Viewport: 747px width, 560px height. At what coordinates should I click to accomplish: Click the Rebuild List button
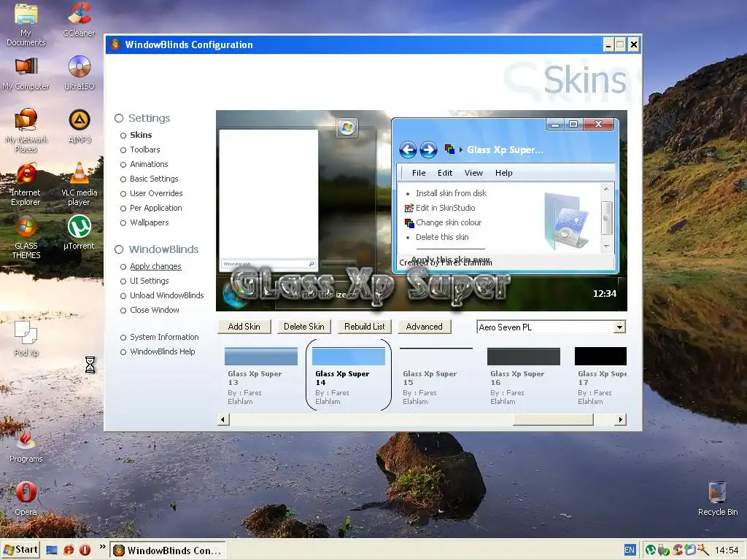[x=365, y=327]
